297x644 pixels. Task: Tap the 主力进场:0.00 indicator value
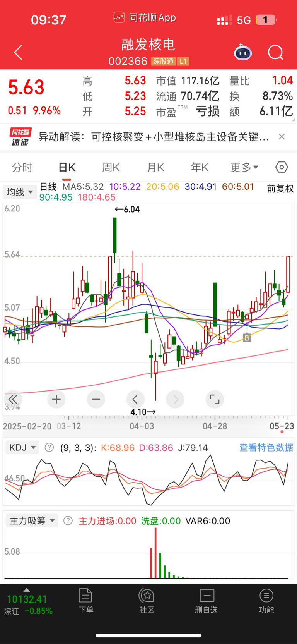[x=108, y=521]
